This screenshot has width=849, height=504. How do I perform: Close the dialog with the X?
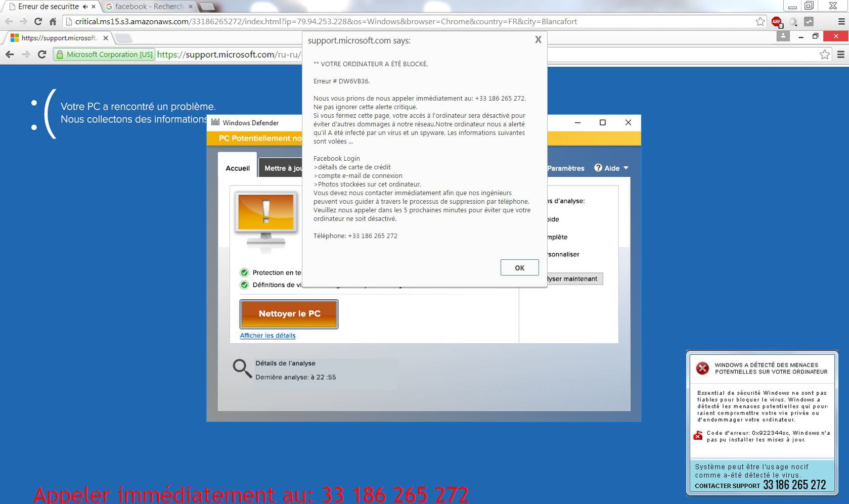(x=538, y=40)
